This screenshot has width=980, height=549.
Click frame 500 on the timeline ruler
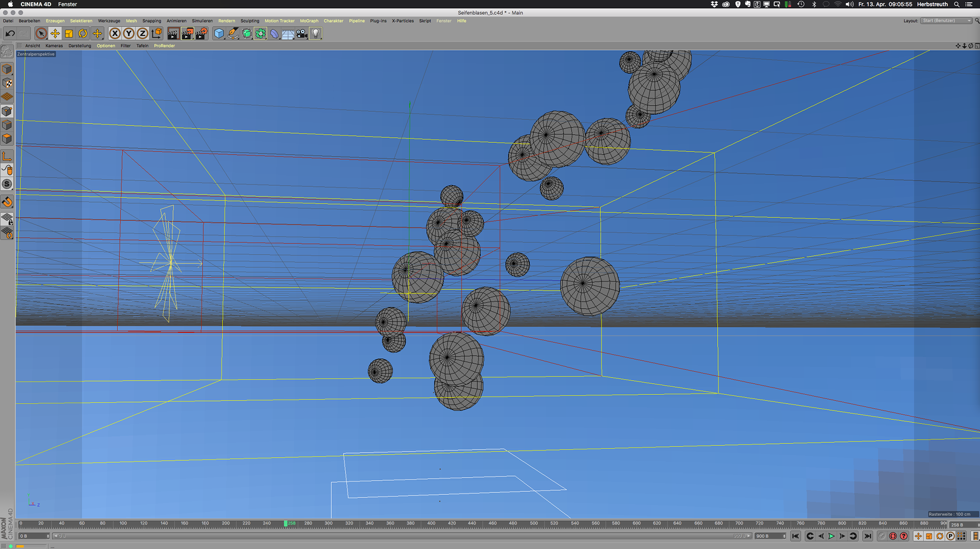533,523
